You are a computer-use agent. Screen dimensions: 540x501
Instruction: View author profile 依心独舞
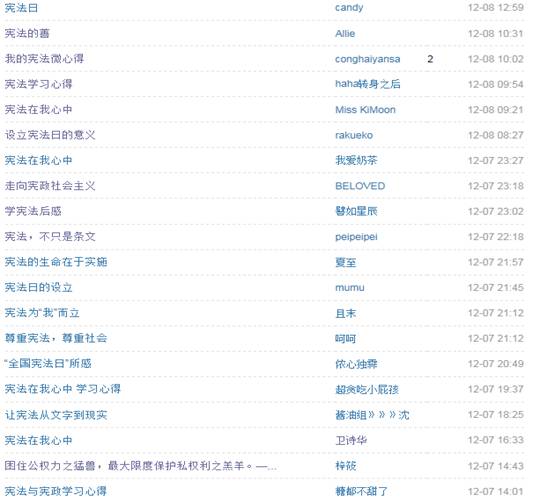pos(356,364)
